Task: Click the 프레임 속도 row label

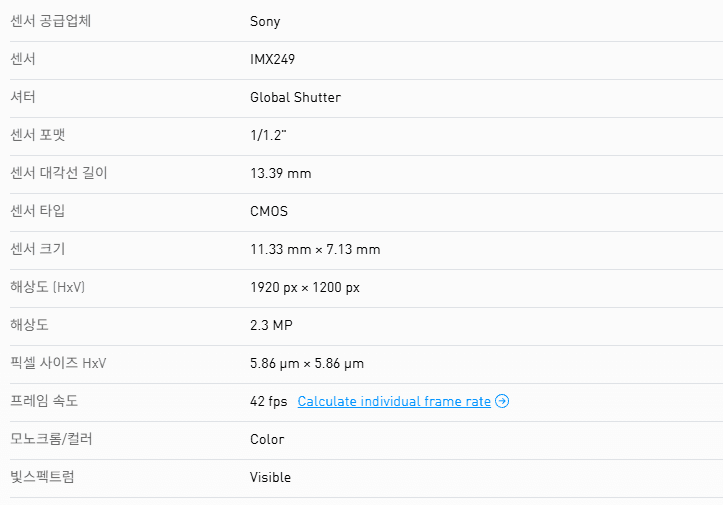Action: pos(44,401)
